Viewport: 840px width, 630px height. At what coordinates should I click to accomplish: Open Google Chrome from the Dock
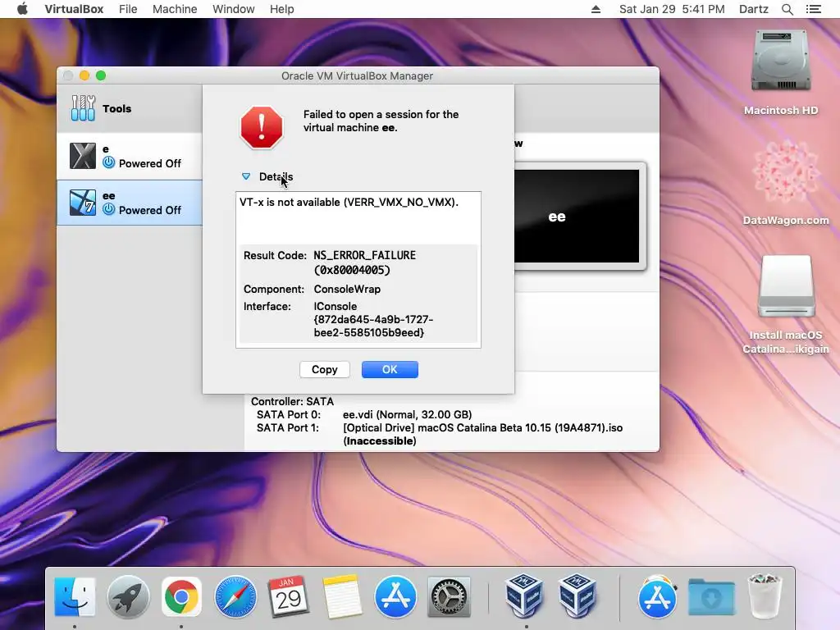pos(181,596)
